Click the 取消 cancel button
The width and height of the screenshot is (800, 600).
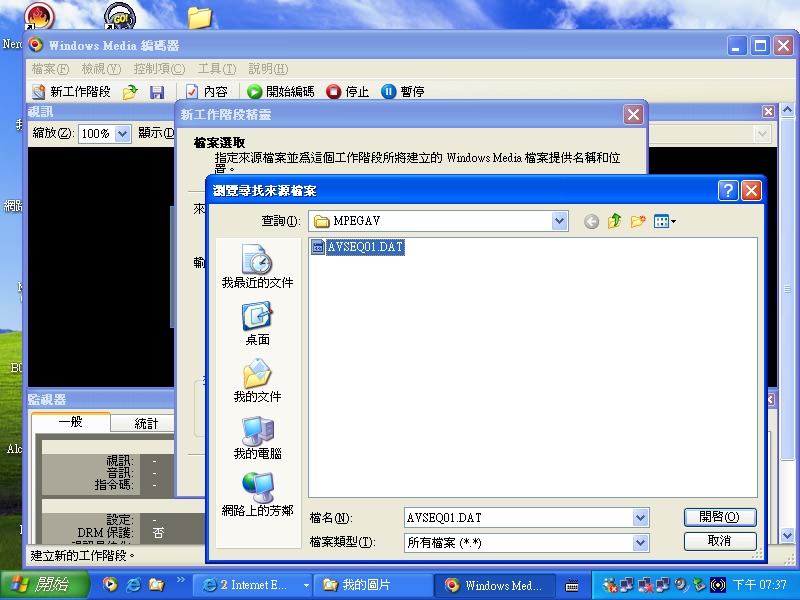coord(719,541)
